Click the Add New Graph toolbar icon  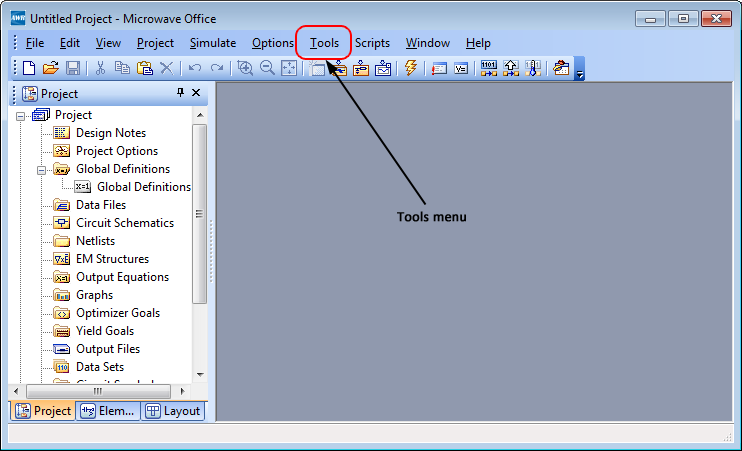[x=383, y=68]
